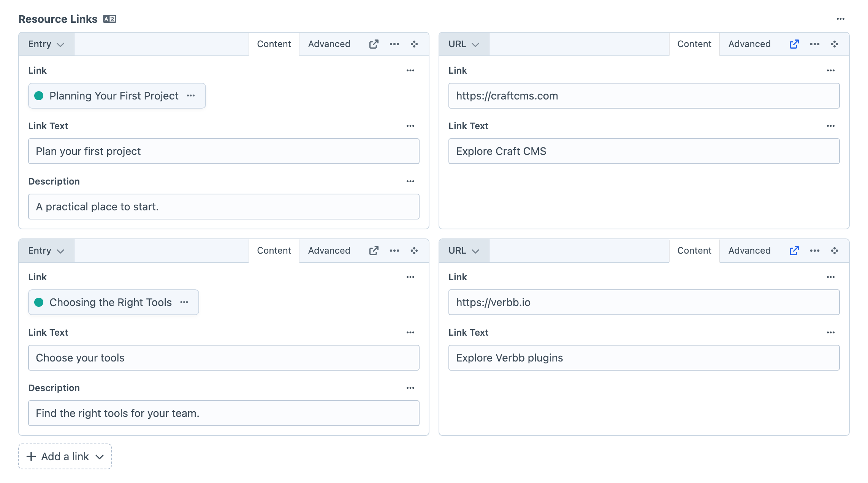Open URL link type dropdown in verbb.io block
Image resolution: width=868 pixels, height=483 pixels.
pyautogui.click(x=464, y=251)
